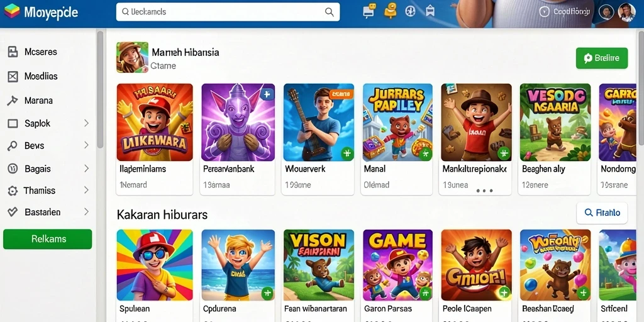The height and width of the screenshot is (322, 644).
Task: Expand the Bastarien sidebar chevron
Action: click(86, 211)
